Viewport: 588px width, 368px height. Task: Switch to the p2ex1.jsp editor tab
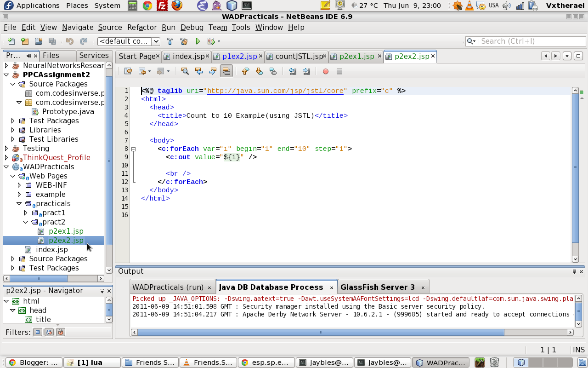357,56
